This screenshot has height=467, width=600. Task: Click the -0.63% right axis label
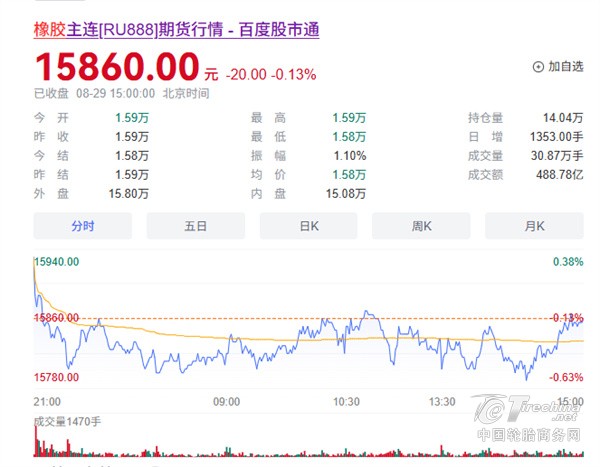point(566,377)
